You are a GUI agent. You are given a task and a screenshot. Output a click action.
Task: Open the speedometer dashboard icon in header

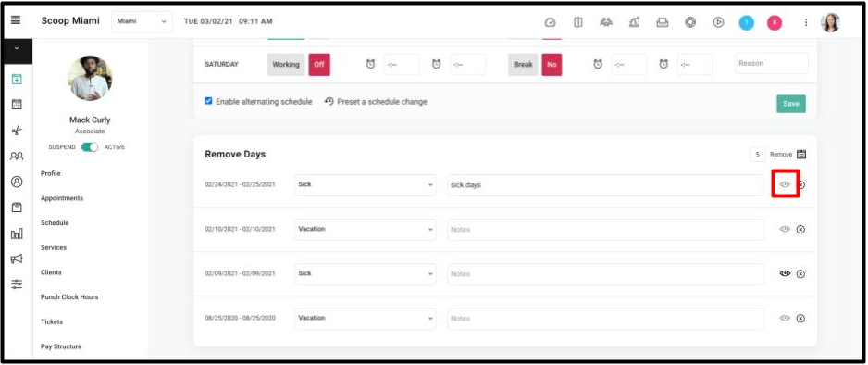point(550,22)
